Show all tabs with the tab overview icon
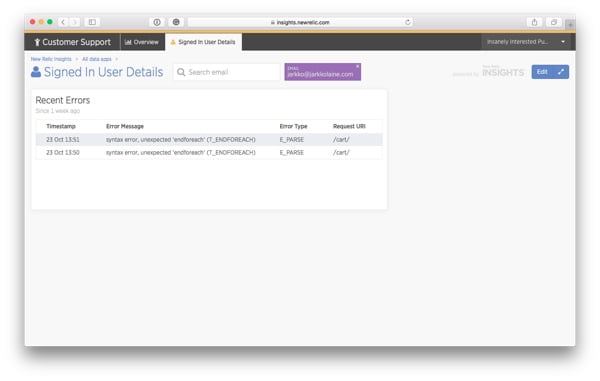This screenshot has width=600, height=381. (x=554, y=22)
